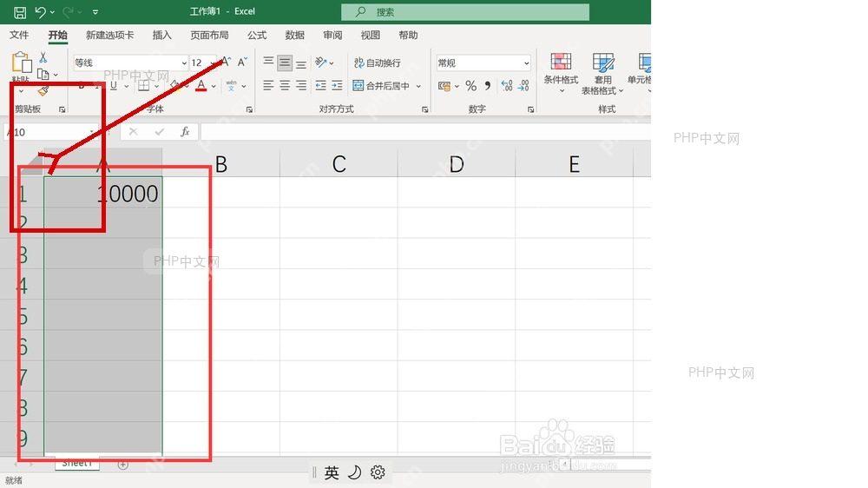Viewport: 868px width, 488px height.
Task: Click the decrease font size icon
Action: 242,62
